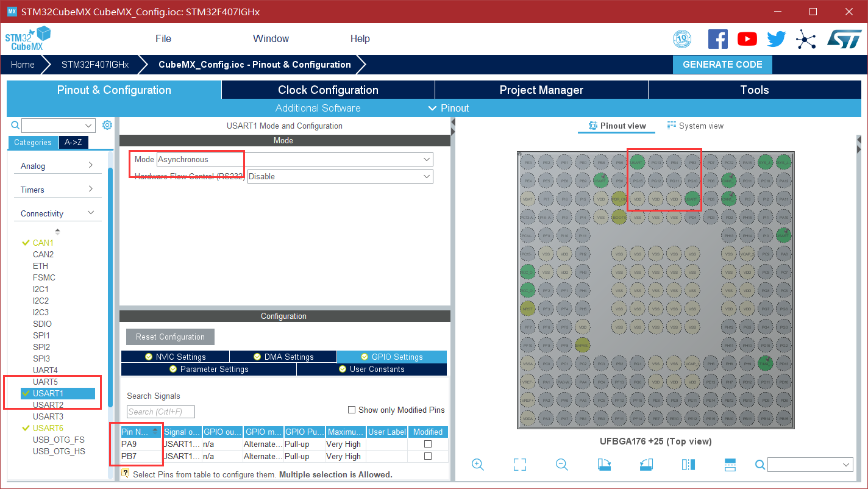Open the Mode Asynchronous dropdown

click(295, 159)
